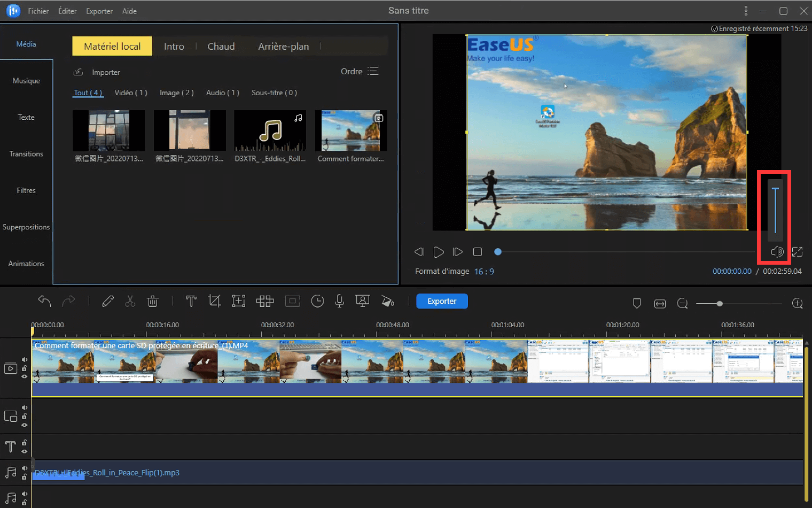Click the blue Exporter button
The width and height of the screenshot is (812, 508).
pyautogui.click(x=442, y=301)
